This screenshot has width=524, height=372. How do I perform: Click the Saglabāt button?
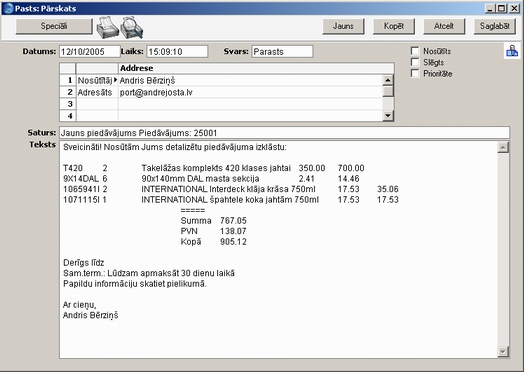pyautogui.click(x=495, y=26)
